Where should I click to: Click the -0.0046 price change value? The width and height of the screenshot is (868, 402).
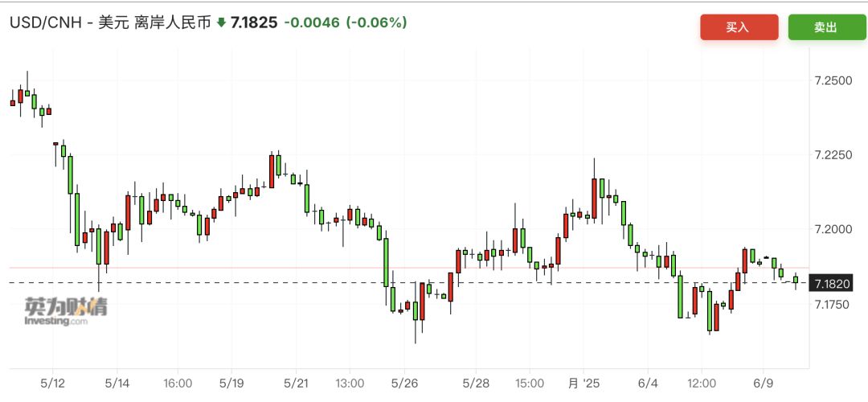[312, 23]
